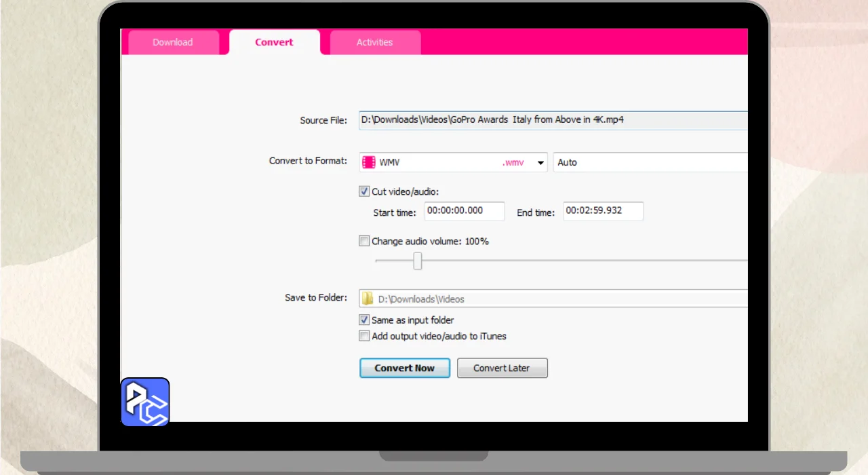Click the audio volume slider handle

[418, 261]
